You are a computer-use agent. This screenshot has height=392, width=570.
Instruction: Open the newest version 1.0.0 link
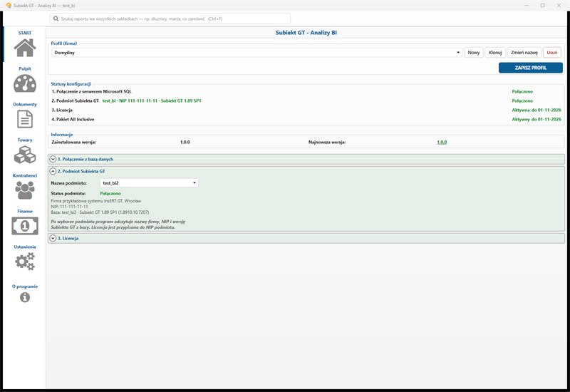point(442,142)
